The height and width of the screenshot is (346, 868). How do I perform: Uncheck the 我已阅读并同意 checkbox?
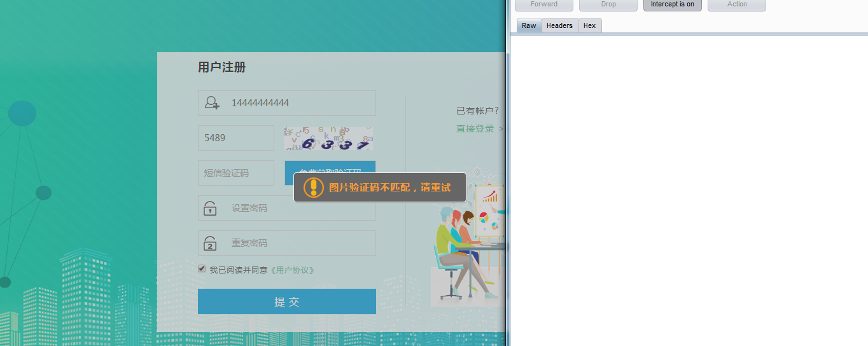(x=202, y=269)
